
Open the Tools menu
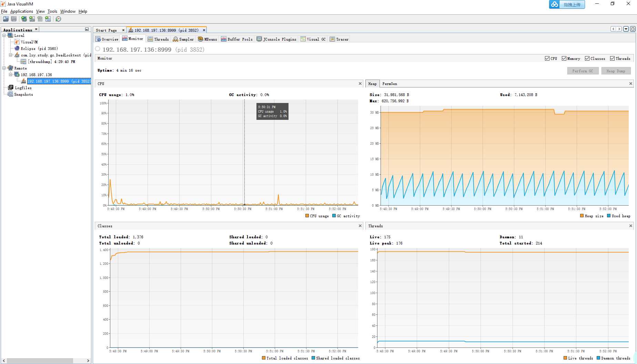pyautogui.click(x=52, y=11)
